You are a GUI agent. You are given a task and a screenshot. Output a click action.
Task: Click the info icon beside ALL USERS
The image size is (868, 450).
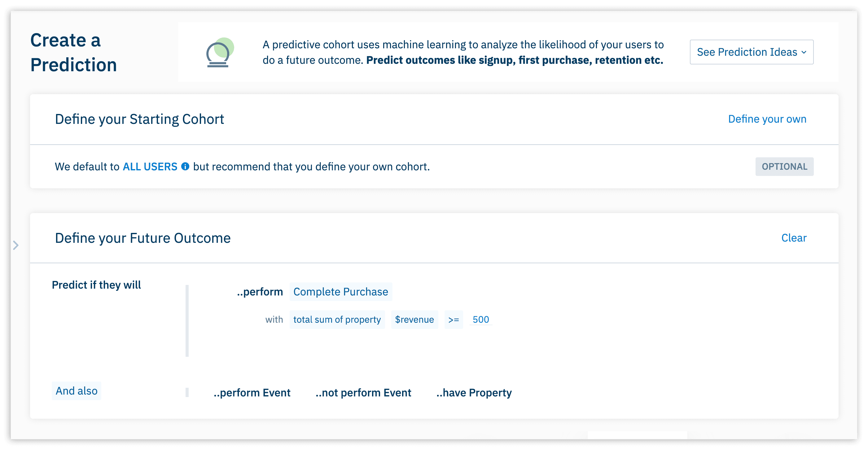pos(185,166)
